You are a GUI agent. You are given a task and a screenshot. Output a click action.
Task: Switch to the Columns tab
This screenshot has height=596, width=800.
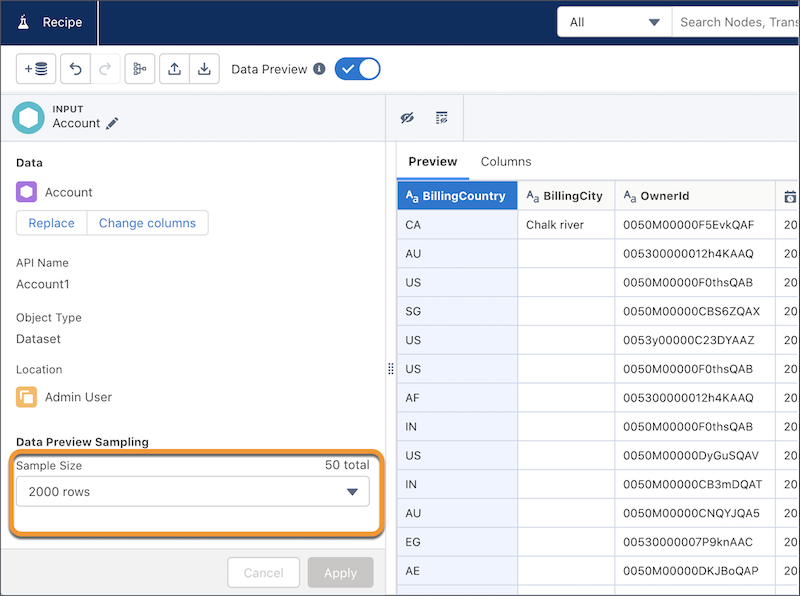[x=505, y=161]
